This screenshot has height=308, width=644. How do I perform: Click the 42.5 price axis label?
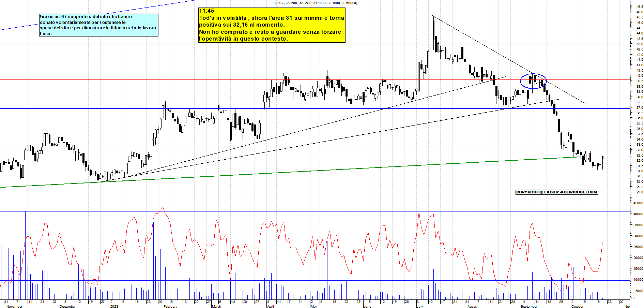(640, 49)
